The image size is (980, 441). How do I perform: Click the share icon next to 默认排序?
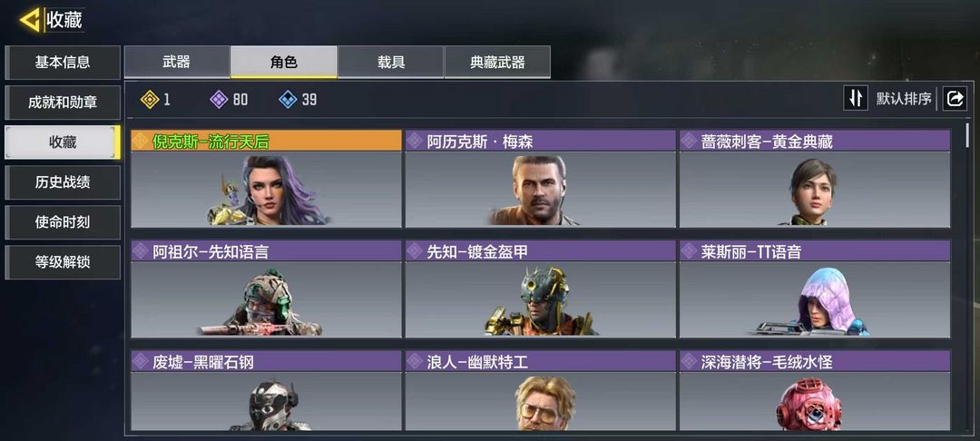point(955,98)
